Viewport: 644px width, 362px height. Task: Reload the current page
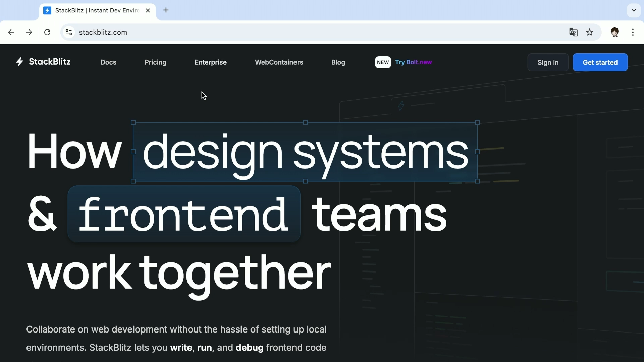[47, 32]
